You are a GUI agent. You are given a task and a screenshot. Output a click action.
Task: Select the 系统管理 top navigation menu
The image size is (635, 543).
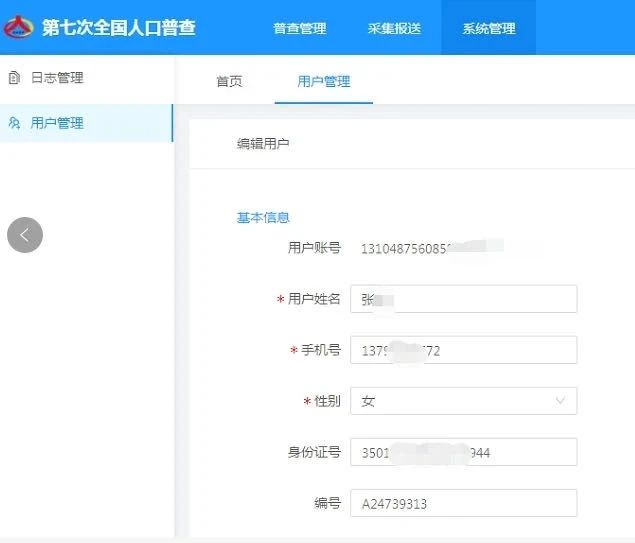pos(488,28)
